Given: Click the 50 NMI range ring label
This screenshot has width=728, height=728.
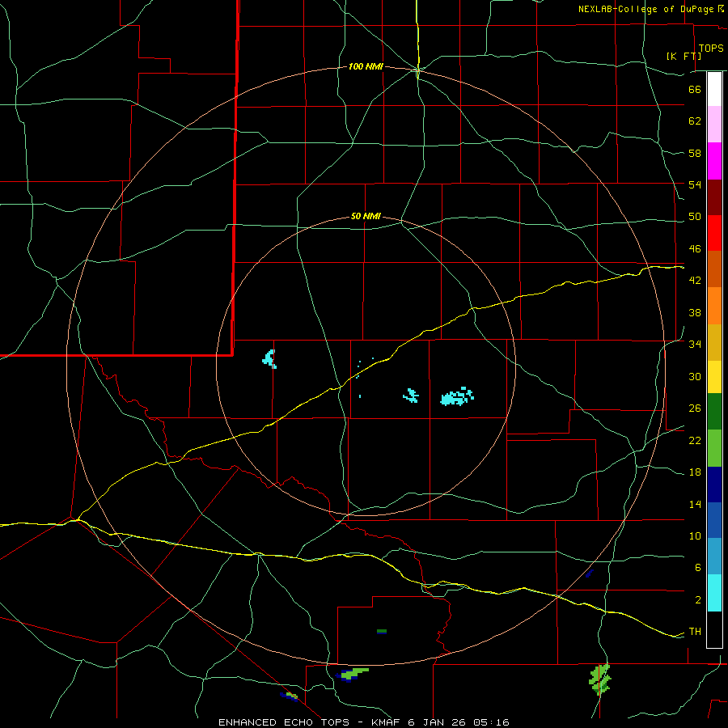Looking at the screenshot, I should pyautogui.click(x=366, y=216).
